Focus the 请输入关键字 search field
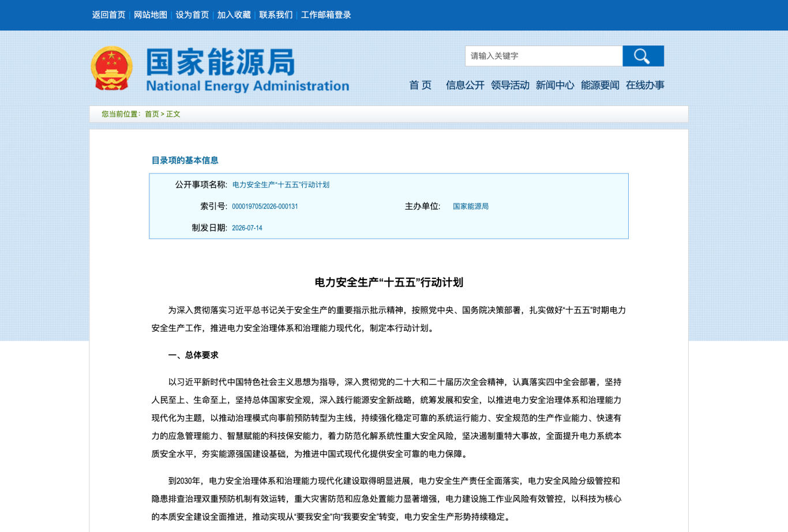 (x=544, y=56)
